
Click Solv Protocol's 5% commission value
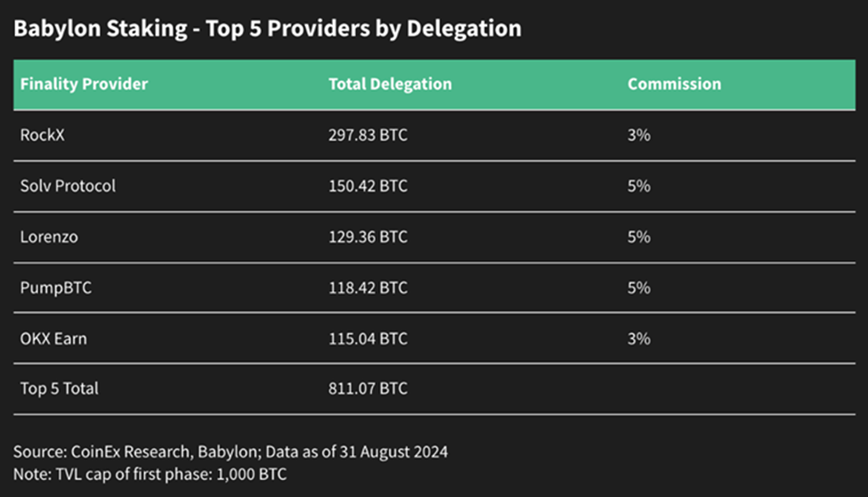point(639,185)
